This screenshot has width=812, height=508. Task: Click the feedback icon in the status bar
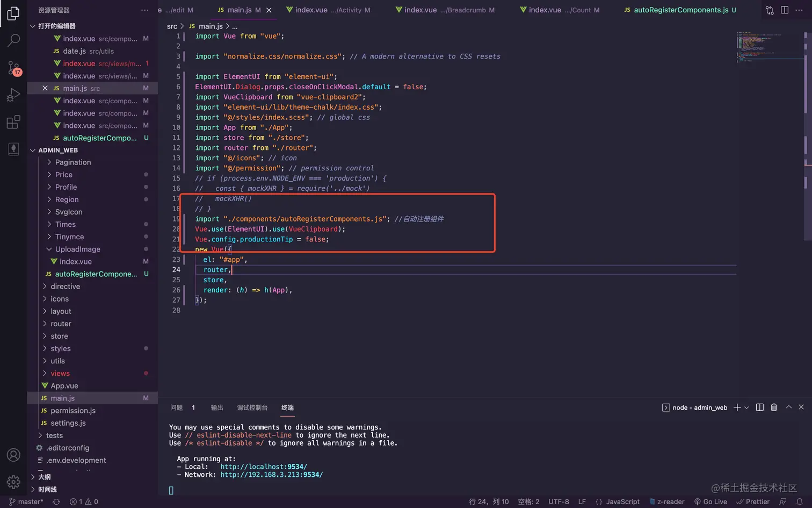pyautogui.click(x=782, y=502)
